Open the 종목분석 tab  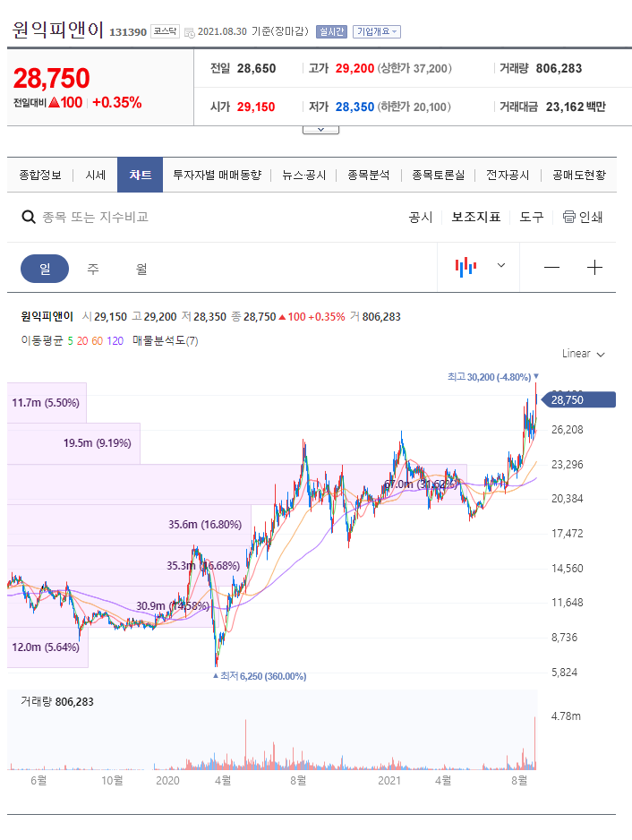369,175
